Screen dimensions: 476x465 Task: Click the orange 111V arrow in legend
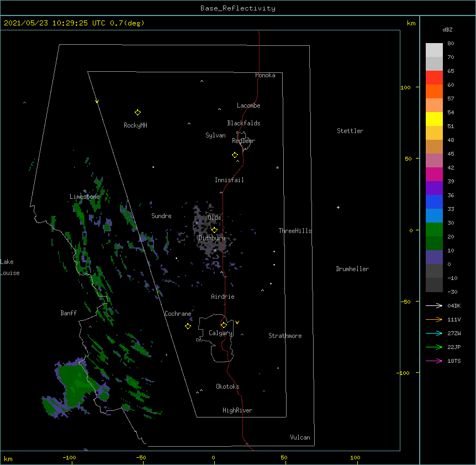[434, 319]
